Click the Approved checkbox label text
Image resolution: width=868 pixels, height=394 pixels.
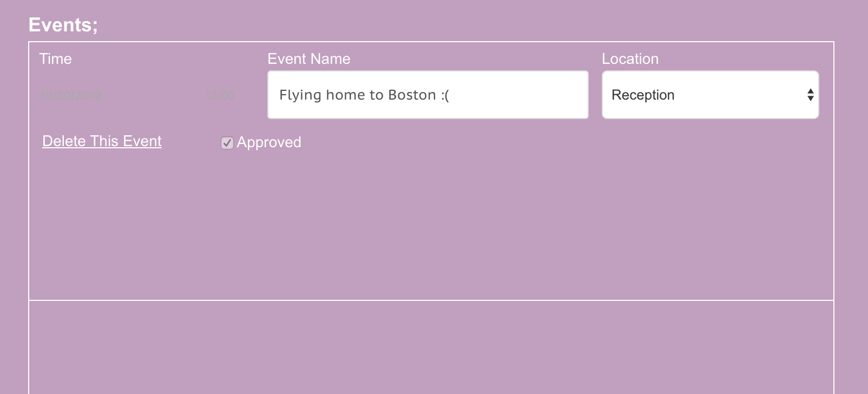269,142
